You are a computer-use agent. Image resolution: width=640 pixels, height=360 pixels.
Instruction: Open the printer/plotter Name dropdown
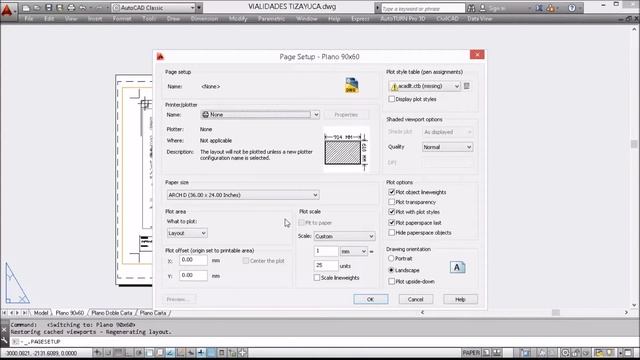click(260, 115)
